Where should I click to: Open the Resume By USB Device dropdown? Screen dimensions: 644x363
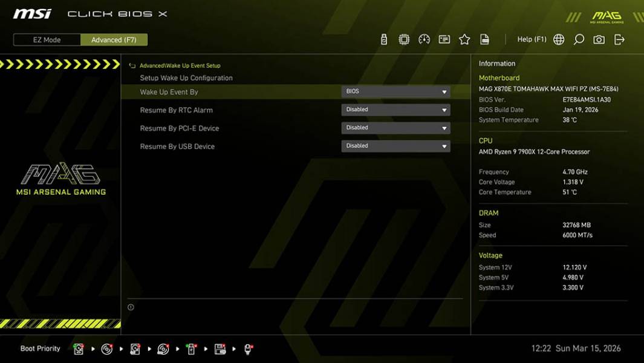pyautogui.click(x=445, y=146)
